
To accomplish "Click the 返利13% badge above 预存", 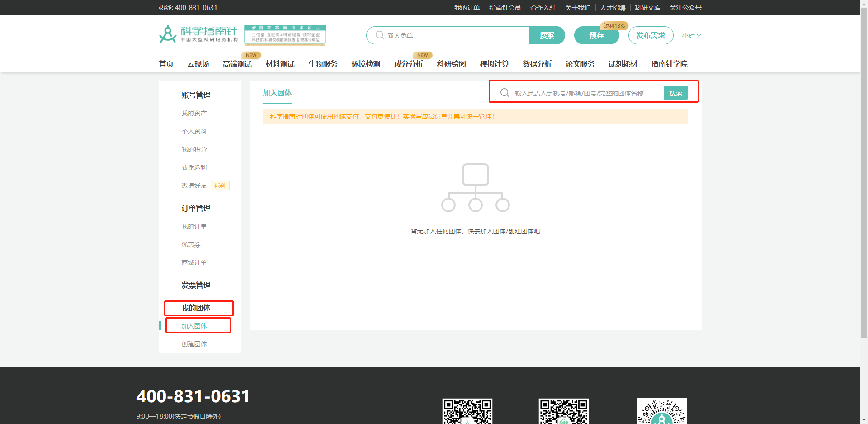I will click(x=615, y=26).
